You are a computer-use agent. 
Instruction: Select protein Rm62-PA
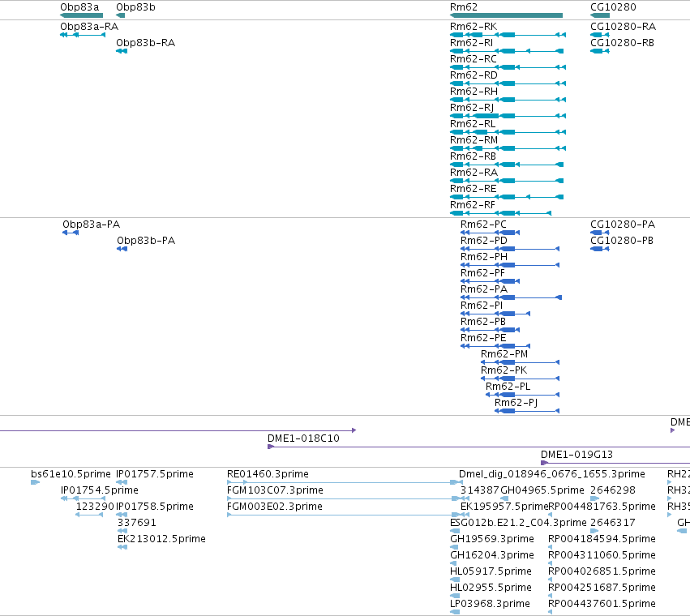pyautogui.click(x=511, y=298)
